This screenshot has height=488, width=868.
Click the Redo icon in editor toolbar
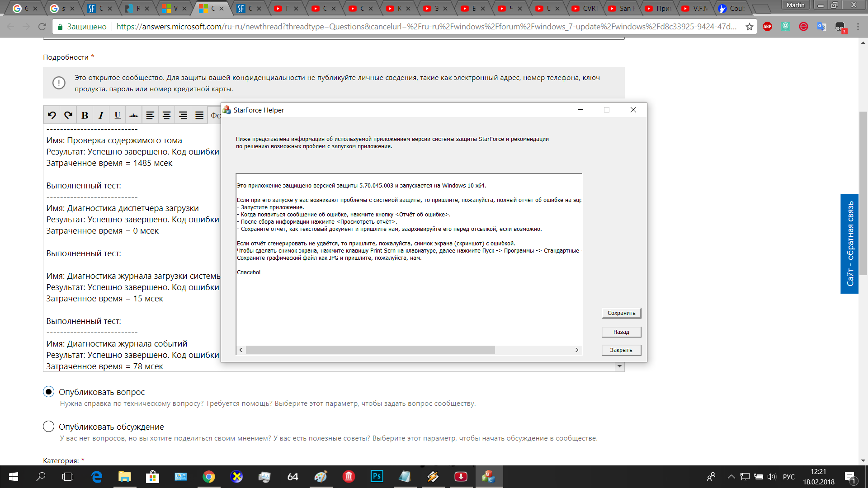pyautogui.click(x=68, y=115)
